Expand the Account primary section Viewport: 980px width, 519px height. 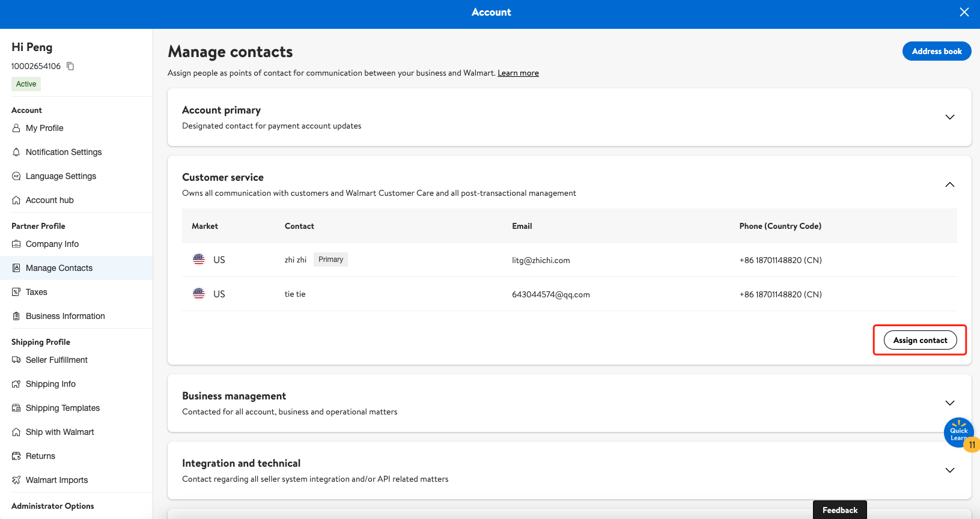pyautogui.click(x=950, y=117)
